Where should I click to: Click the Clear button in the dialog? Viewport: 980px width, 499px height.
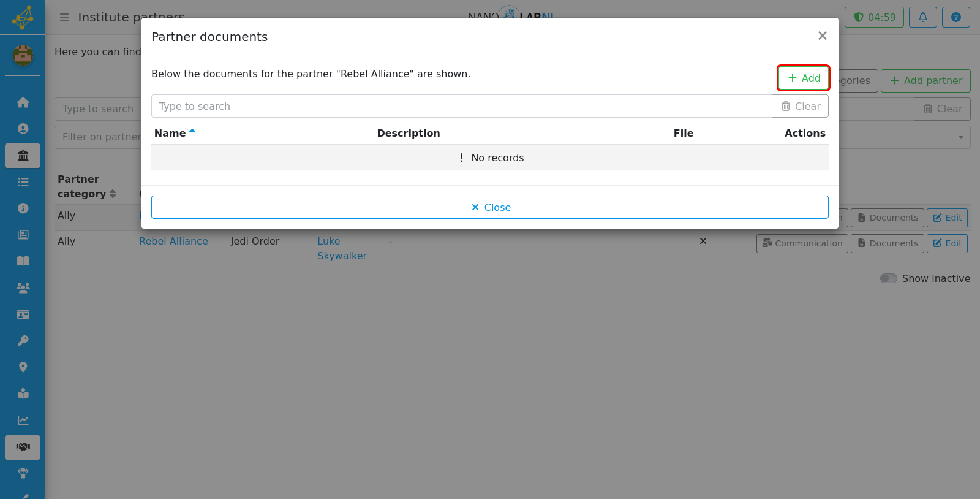[x=801, y=106]
